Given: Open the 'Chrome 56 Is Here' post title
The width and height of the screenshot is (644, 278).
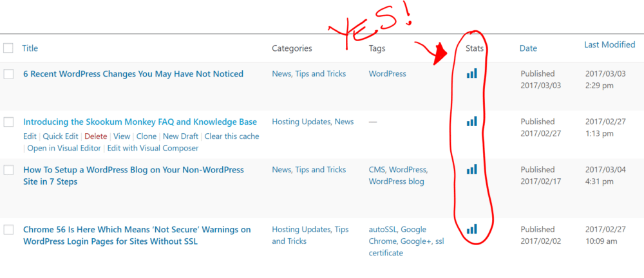Looking at the screenshot, I should click(x=137, y=236).
